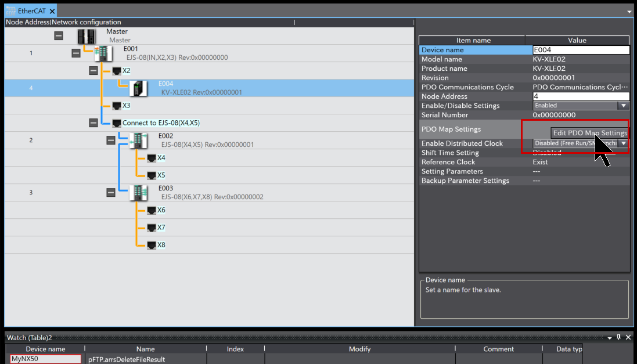Image resolution: width=637 pixels, height=364 pixels.
Task: Open Enable Distributed Clock dropdown
Action: [x=624, y=143]
